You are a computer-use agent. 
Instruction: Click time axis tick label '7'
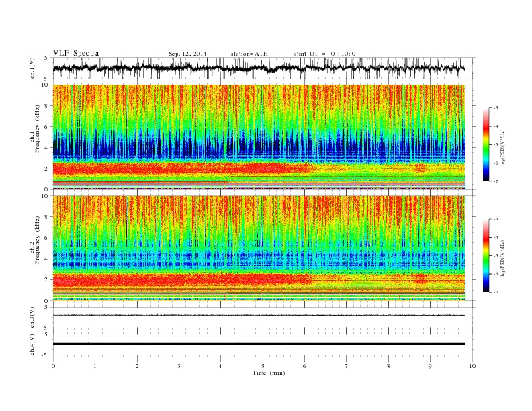tap(347, 366)
